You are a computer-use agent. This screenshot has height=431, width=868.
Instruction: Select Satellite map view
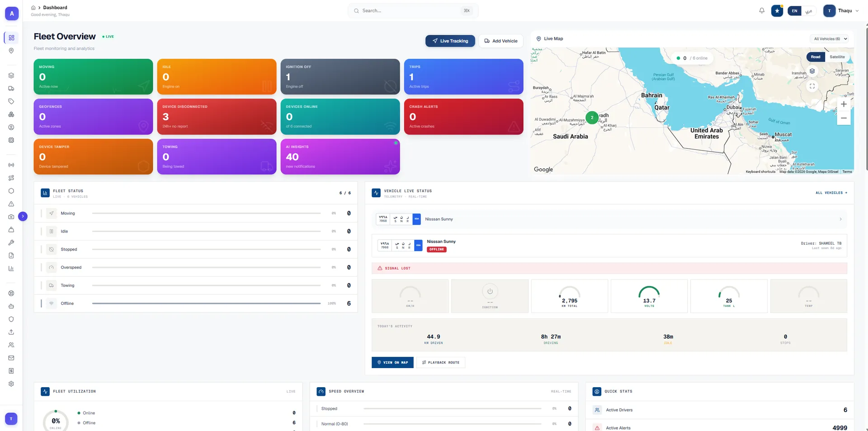[837, 57]
